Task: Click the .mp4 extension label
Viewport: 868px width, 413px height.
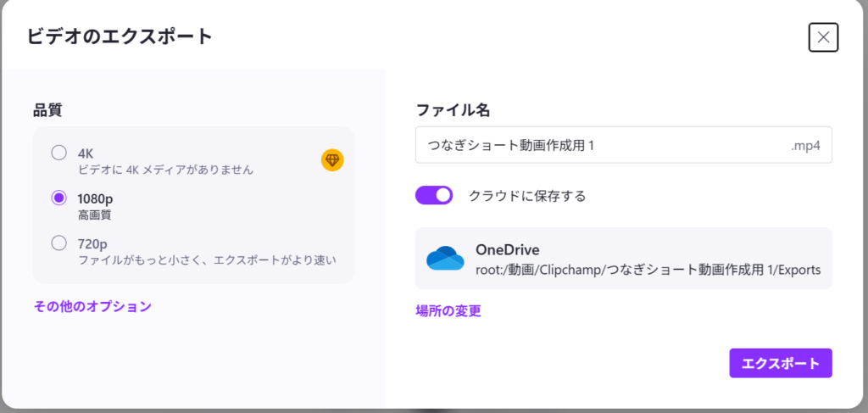Action: click(807, 145)
